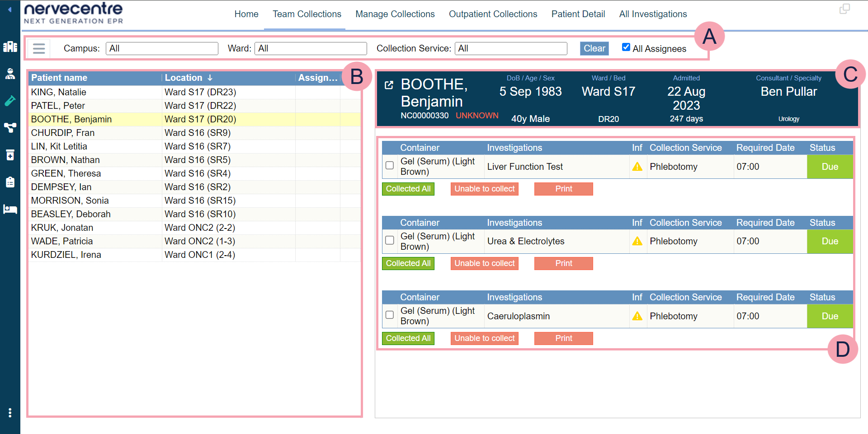Viewport: 868px width, 434px height.
Task: Open Benjamin Boothe's record via pop-out icon
Action: click(x=389, y=85)
